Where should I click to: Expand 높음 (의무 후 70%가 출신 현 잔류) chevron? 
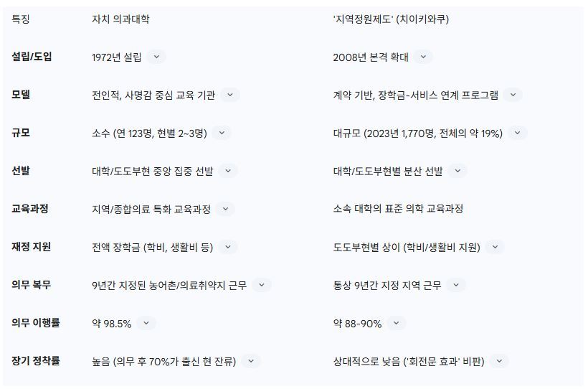pyautogui.click(x=251, y=361)
